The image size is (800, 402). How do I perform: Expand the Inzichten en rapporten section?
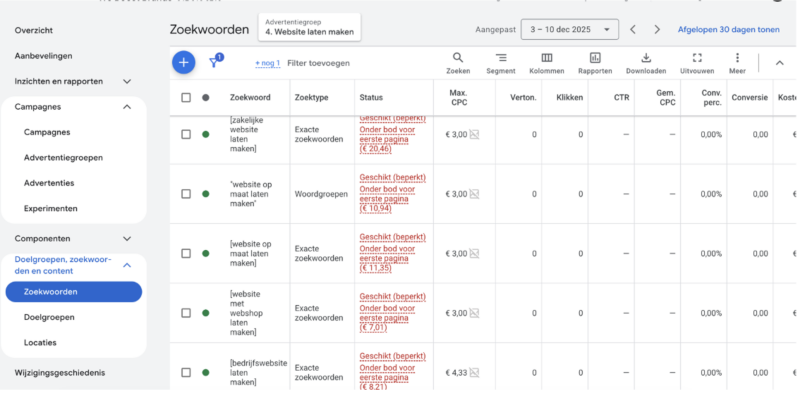coord(127,81)
